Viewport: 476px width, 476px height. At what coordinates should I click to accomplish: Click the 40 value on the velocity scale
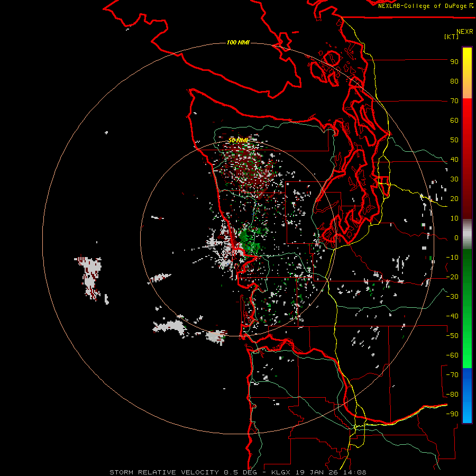coord(454,159)
